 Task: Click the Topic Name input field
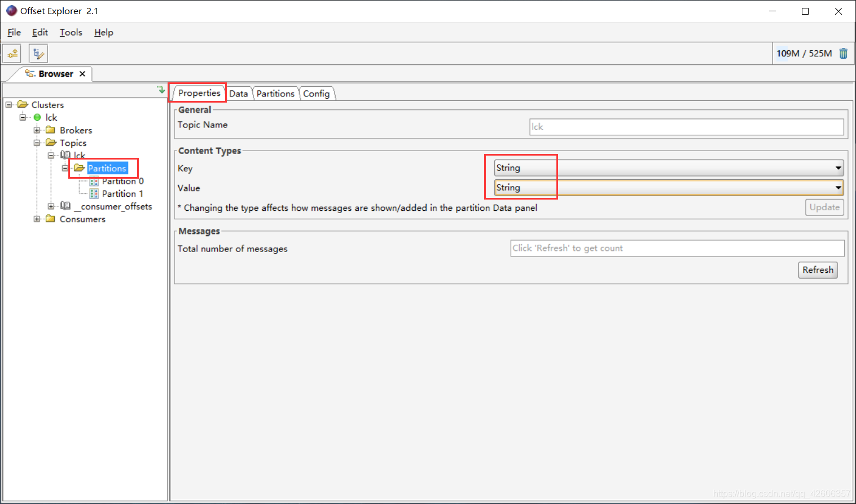(x=687, y=127)
